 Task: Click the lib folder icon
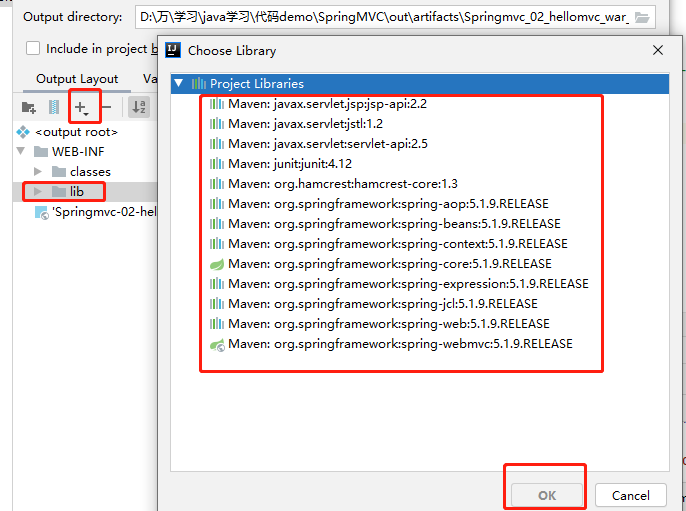tap(59, 192)
